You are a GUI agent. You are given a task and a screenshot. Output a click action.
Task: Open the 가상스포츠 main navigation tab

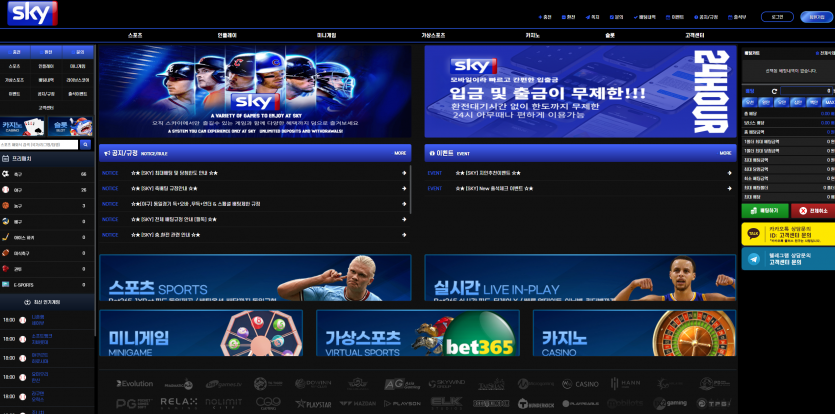pyautogui.click(x=433, y=36)
